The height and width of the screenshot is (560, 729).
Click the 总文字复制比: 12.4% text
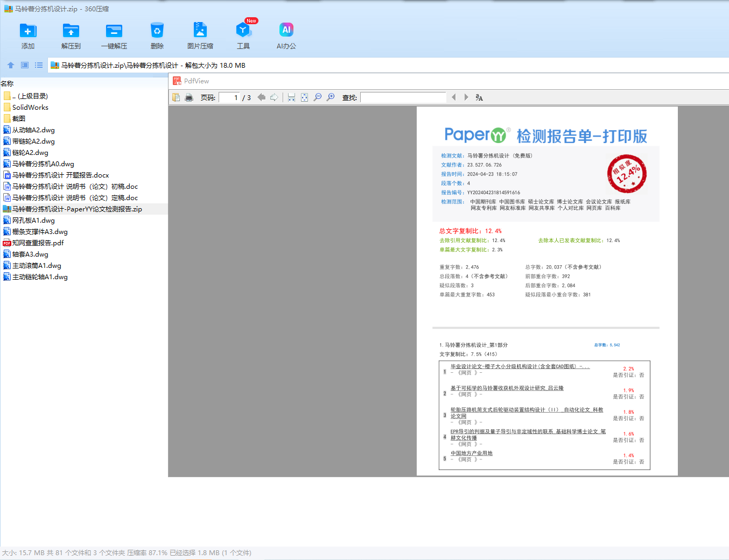471,231
